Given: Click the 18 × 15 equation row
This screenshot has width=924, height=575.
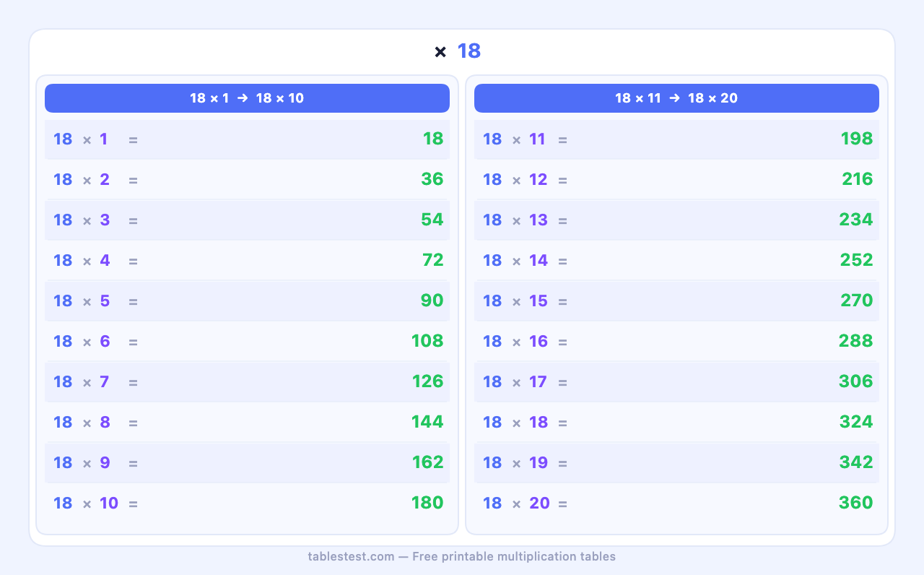Looking at the screenshot, I should [676, 301].
